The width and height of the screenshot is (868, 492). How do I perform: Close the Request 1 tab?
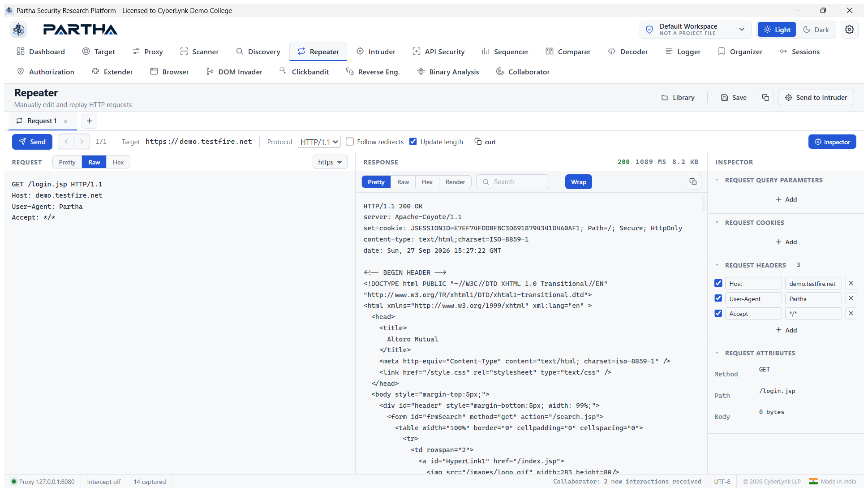click(65, 121)
